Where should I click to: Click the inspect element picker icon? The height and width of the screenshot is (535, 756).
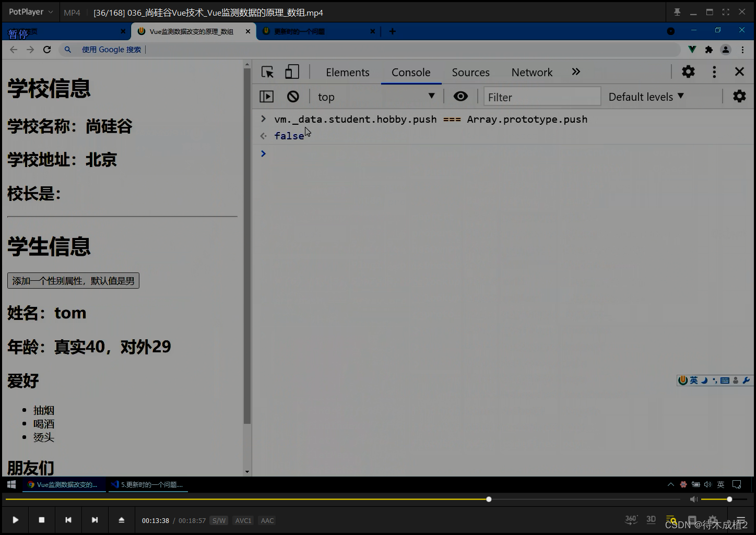pyautogui.click(x=267, y=72)
